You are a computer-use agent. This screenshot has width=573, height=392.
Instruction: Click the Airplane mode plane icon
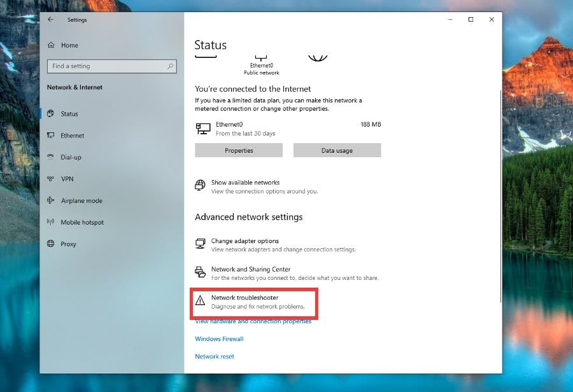[50, 200]
